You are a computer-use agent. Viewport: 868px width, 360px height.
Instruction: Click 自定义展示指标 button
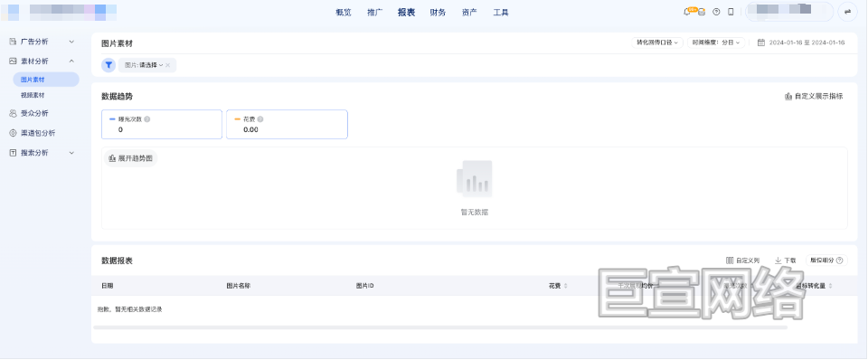[814, 97]
